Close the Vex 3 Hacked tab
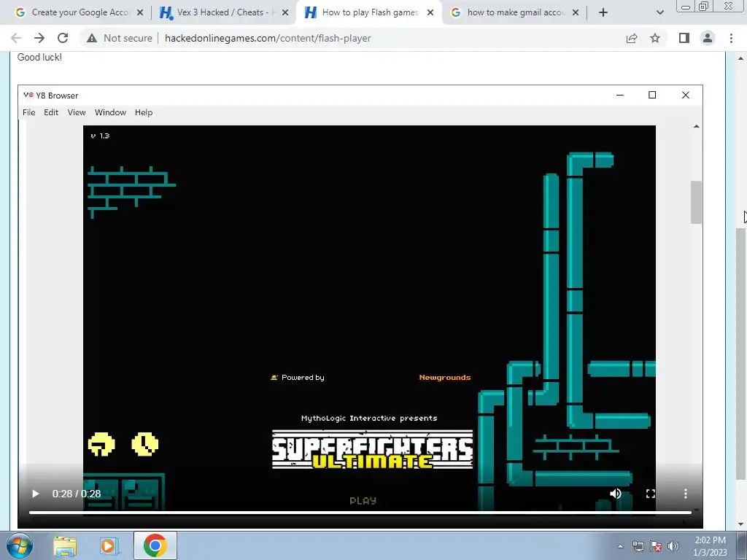This screenshot has height=560, width=747. [x=285, y=12]
